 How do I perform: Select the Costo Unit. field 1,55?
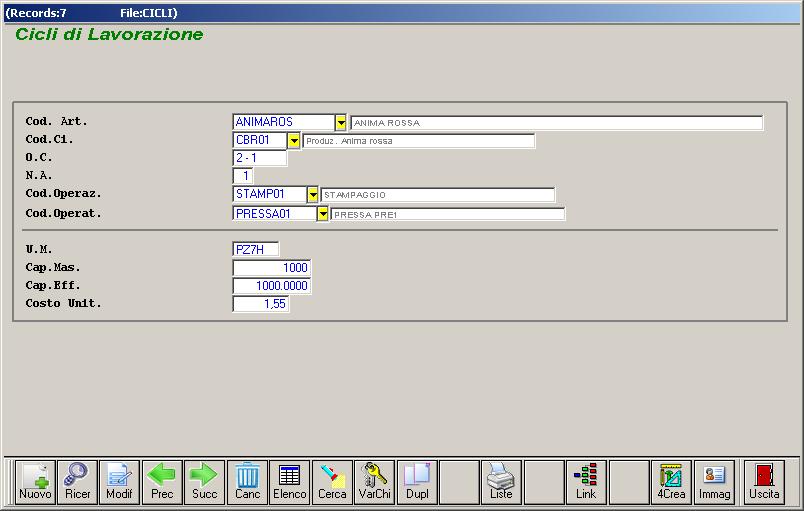click(261, 303)
